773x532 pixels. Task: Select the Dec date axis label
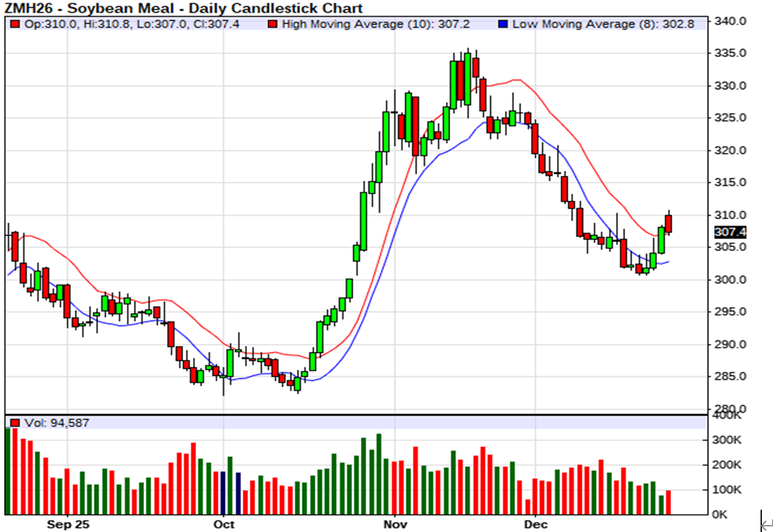point(535,525)
